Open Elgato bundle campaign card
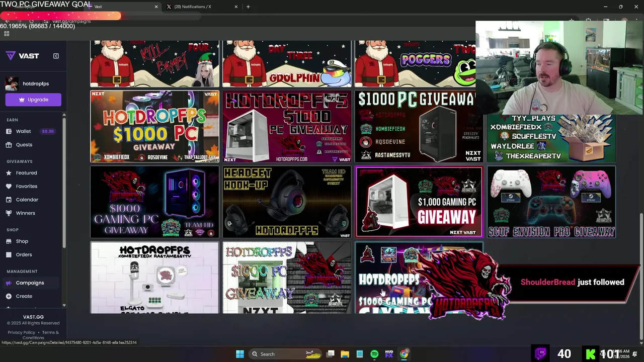 tap(154, 278)
